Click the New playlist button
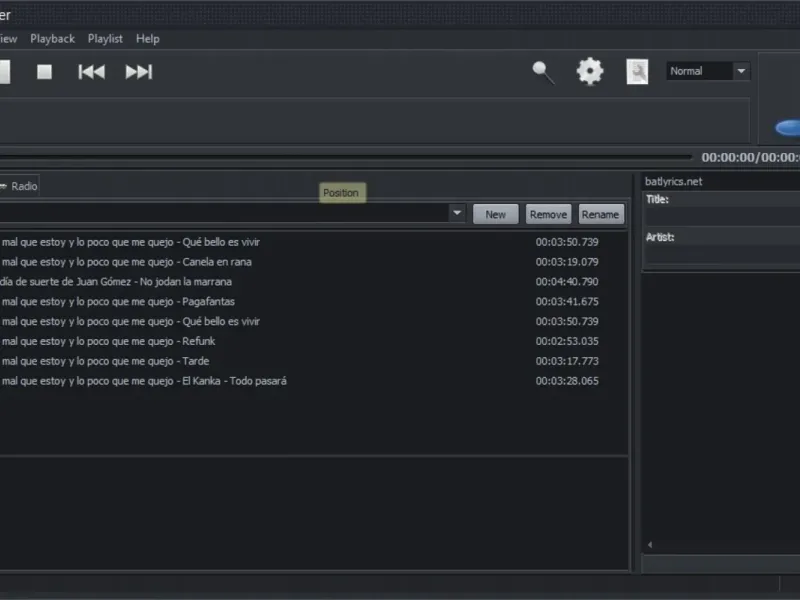This screenshot has height=600, width=800. pos(495,214)
